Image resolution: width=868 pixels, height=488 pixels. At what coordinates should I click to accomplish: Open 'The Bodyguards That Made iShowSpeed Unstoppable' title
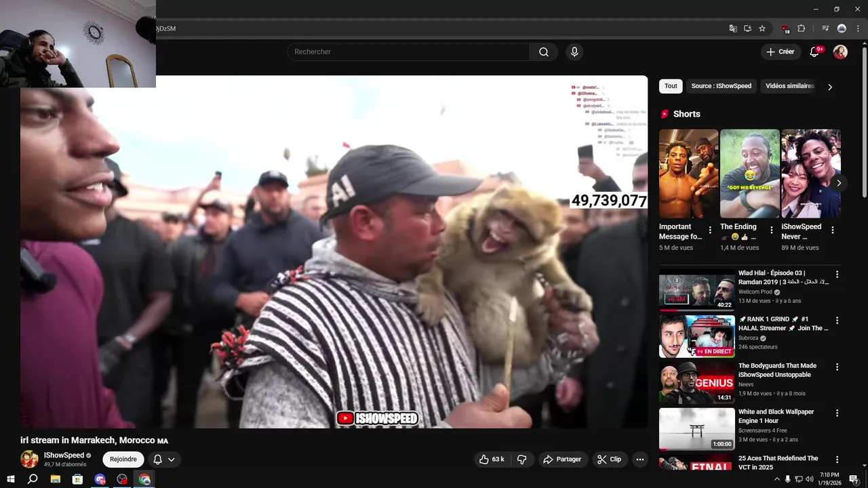777,370
